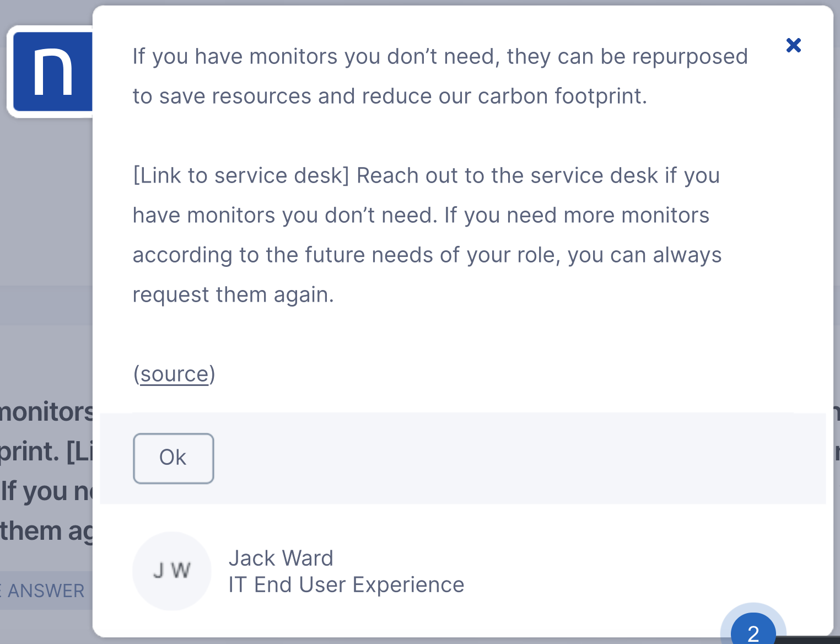
Task: Click the JW avatar circle
Action: click(172, 571)
